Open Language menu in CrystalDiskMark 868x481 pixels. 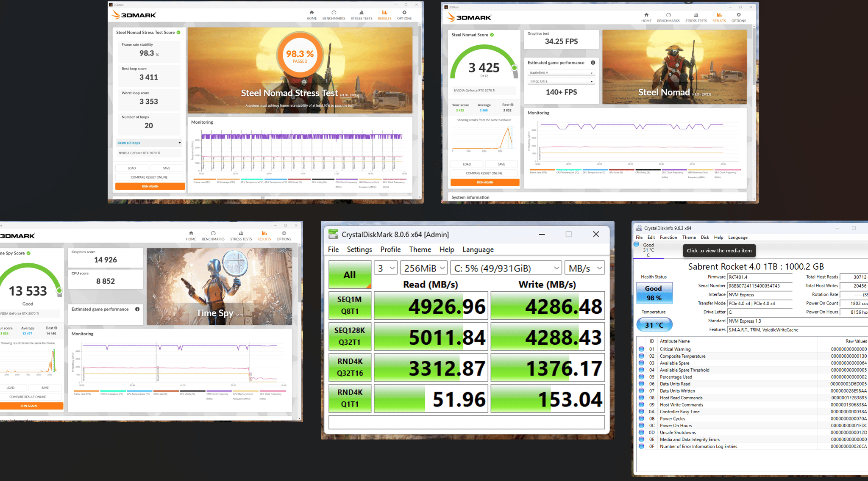(478, 249)
